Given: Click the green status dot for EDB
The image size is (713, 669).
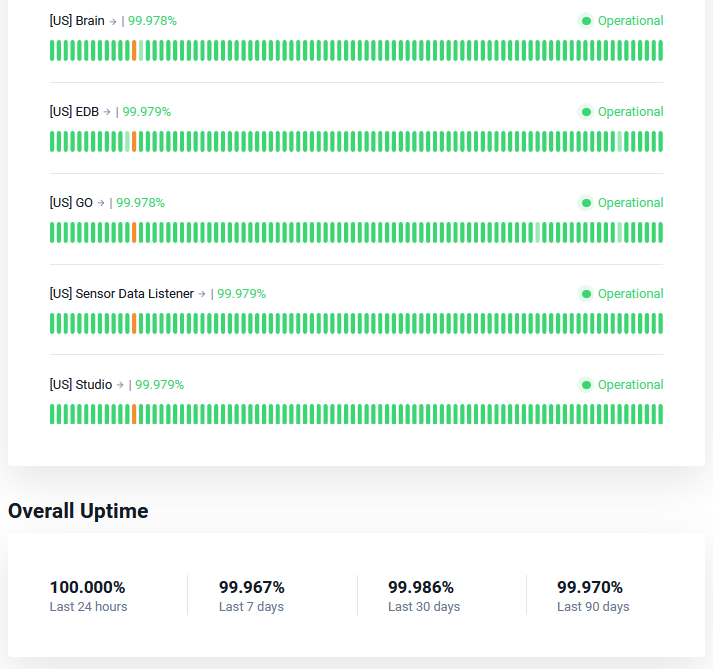Looking at the screenshot, I should tap(586, 112).
